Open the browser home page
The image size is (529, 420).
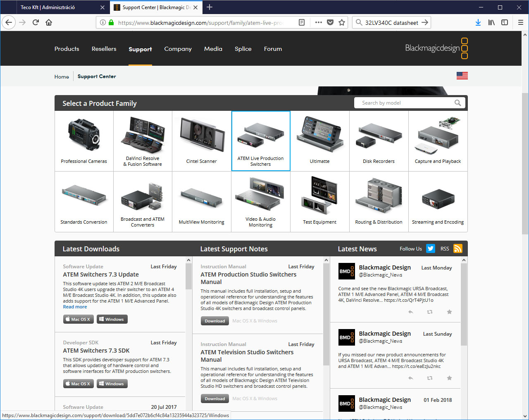coord(49,22)
